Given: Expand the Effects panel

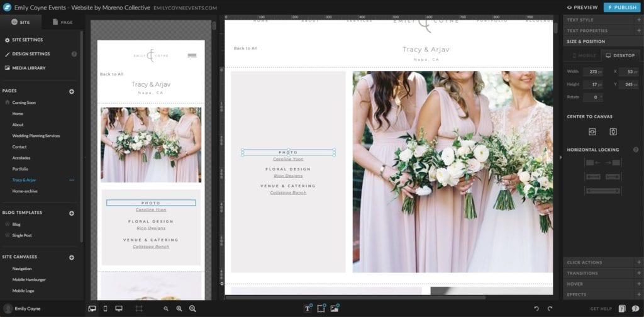Looking at the screenshot, I should [602, 294].
